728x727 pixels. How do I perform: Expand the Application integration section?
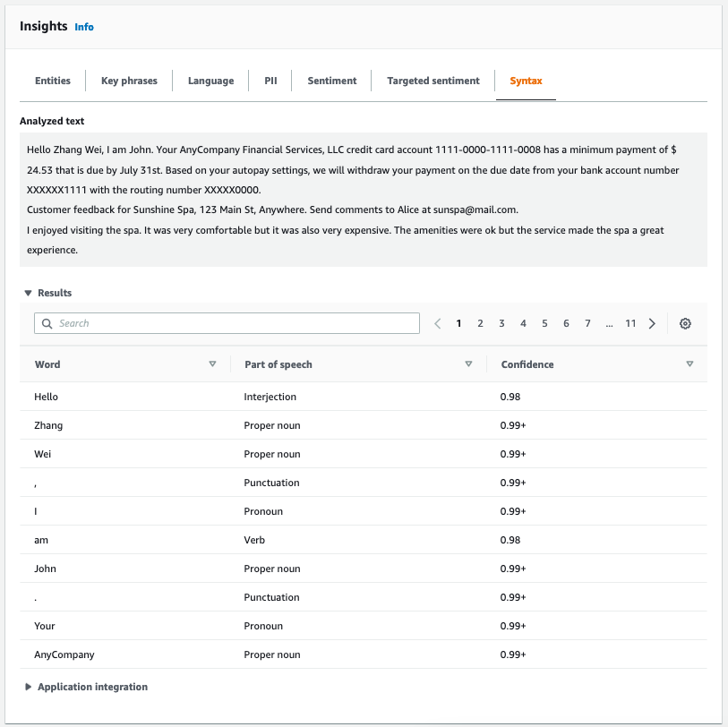[x=30, y=687]
